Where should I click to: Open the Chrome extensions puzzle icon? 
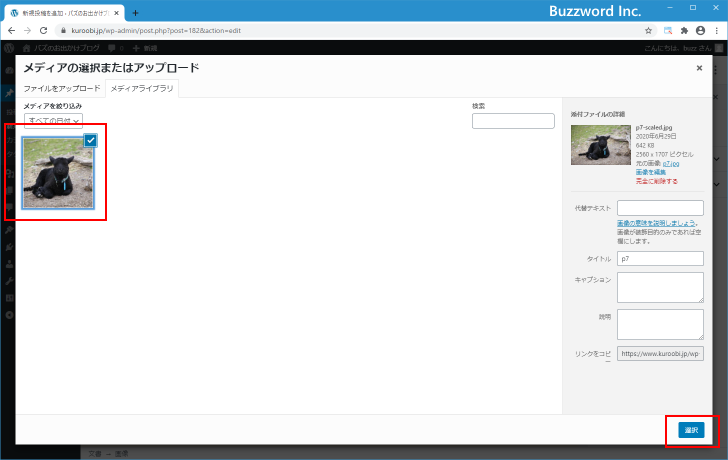tap(684, 30)
